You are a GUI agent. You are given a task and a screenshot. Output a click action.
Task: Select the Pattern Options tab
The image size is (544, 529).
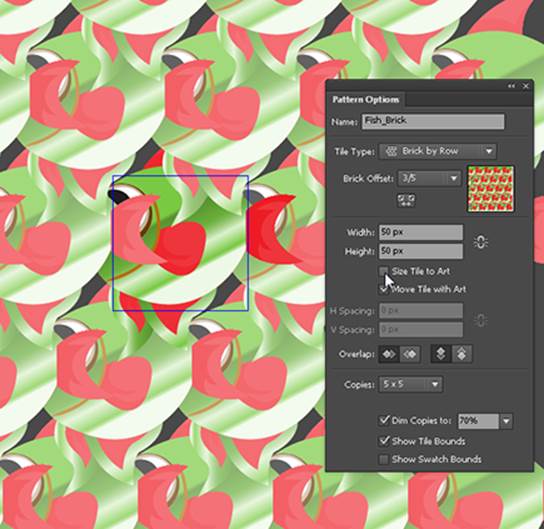(366, 100)
